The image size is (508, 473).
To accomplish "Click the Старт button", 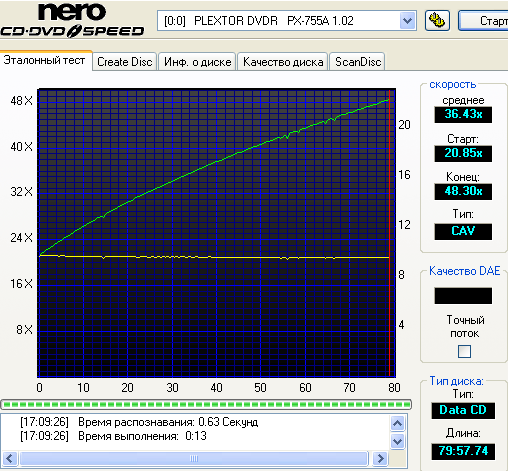I will [x=484, y=21].
